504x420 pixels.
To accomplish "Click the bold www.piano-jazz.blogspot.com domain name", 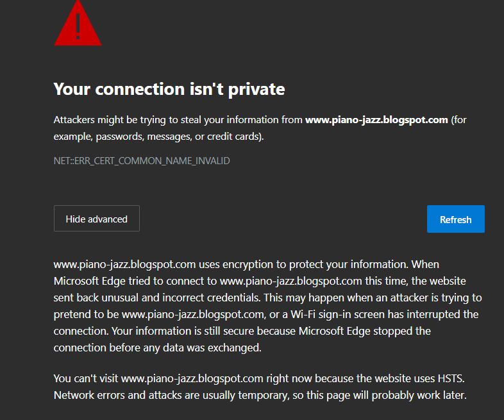I will 376,120.
